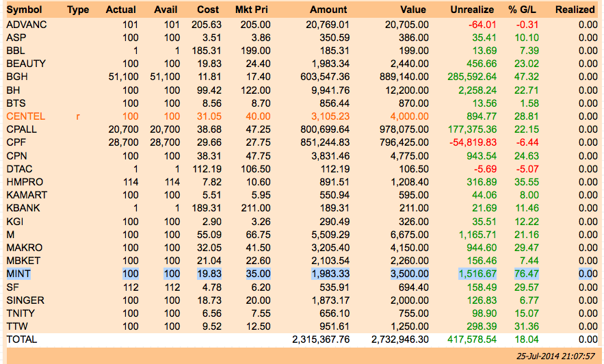Screen dimensions: 604x364
Task: Click the BH symbol
Action: 13,90
